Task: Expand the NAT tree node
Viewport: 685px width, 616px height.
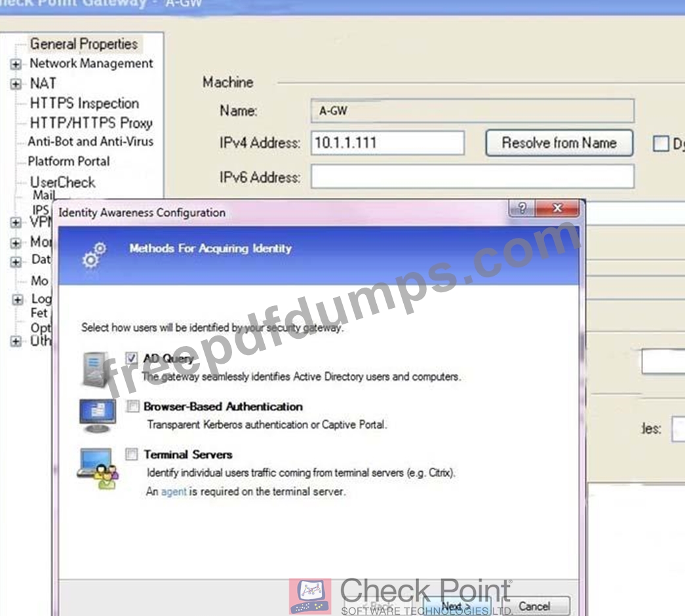Action: (16, 85)
